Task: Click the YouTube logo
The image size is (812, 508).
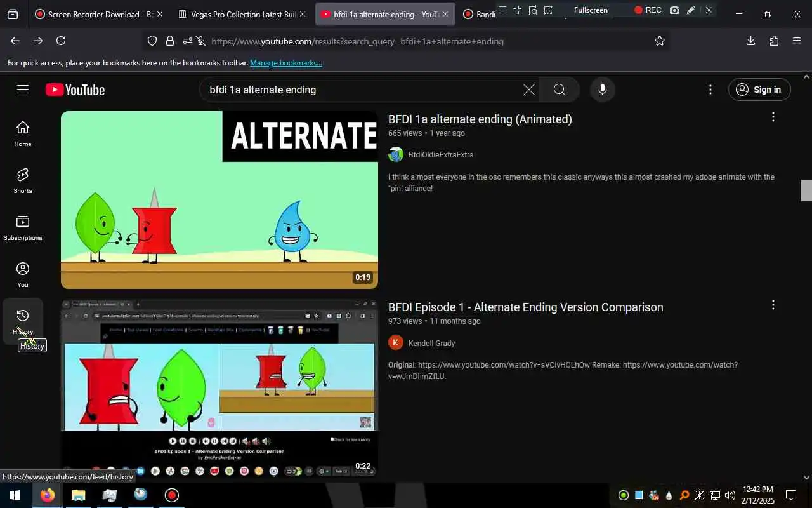Action: point(75,90)
